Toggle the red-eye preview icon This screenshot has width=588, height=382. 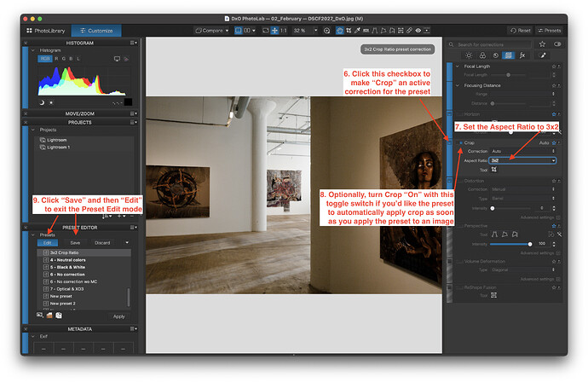click(x=418, y=31)
